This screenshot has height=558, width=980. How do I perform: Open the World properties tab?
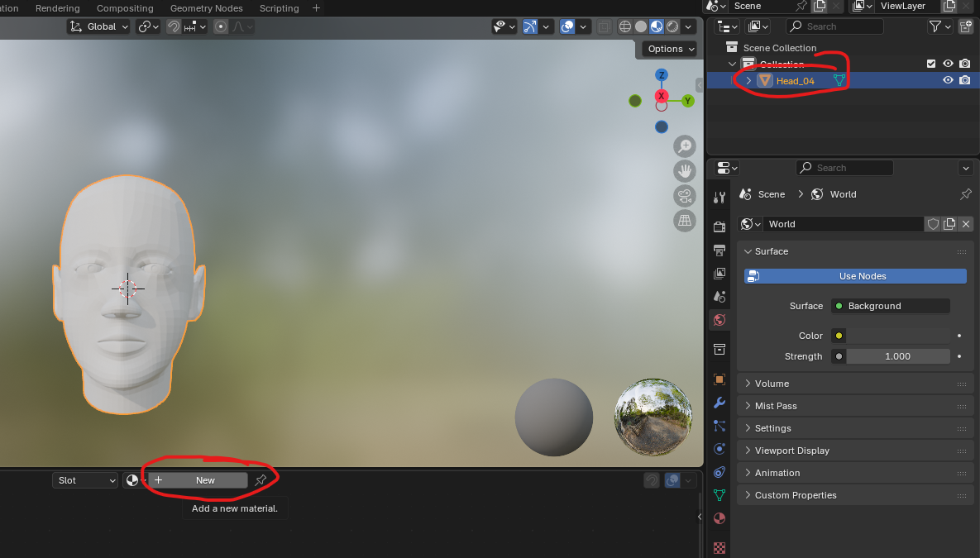pos(719,320)
